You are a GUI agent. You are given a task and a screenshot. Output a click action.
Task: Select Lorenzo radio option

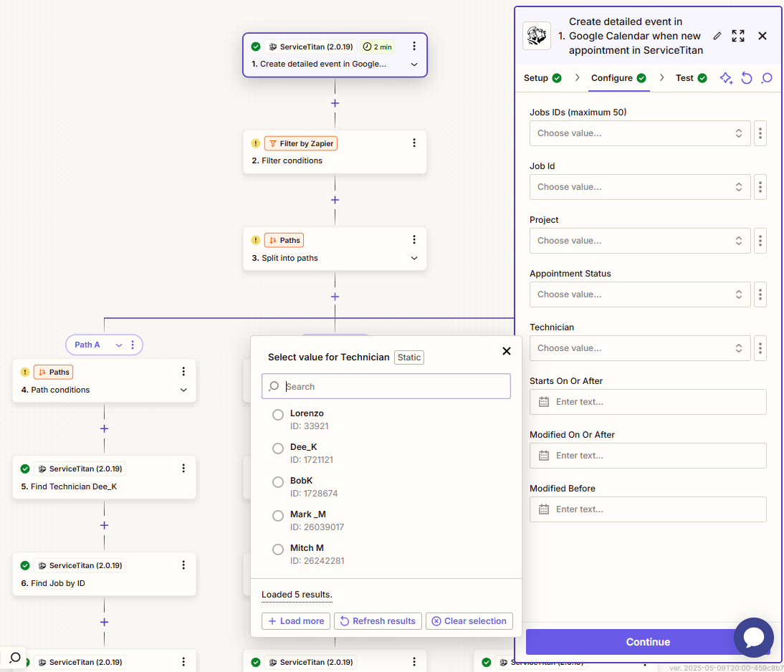pyautogui.click(x=278, y=415)
